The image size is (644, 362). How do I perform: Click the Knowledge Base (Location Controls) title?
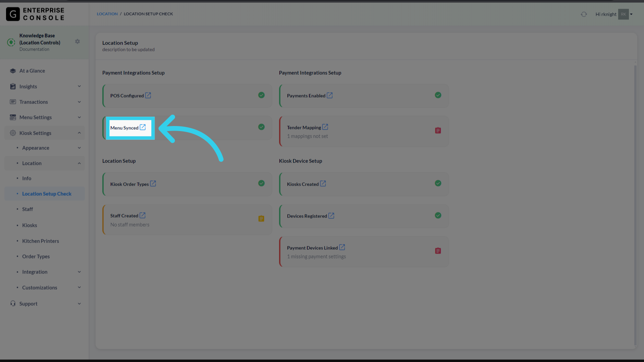pyautogui.click(x=40, y=39)
